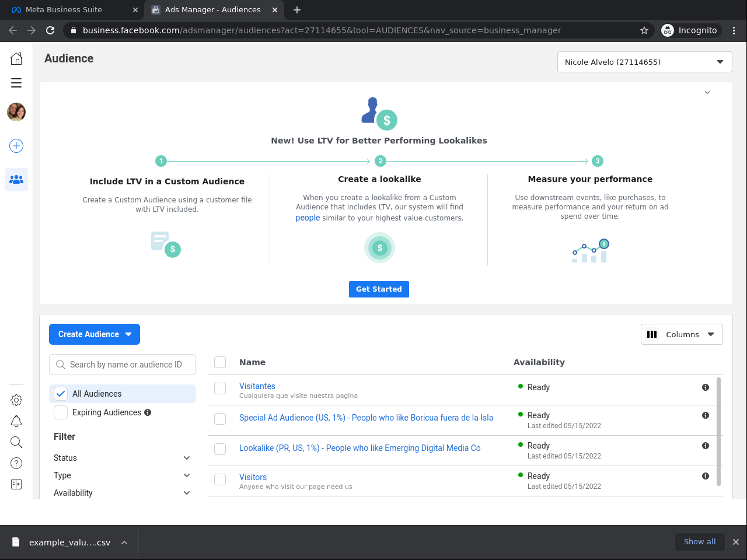
Task: Toggle the select-all checkbox in Name header
Action: pos(220,362)
